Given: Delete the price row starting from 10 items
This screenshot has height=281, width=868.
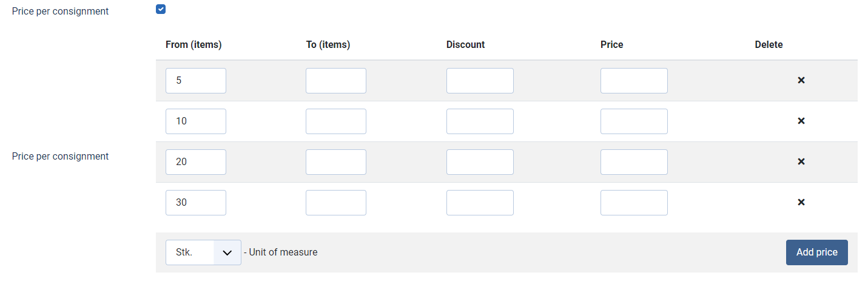Looking at the screenshot, I should point(801,121).
